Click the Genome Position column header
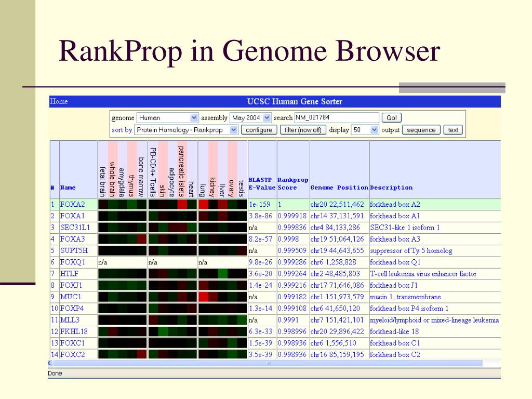The width and height of the screenshot is (532, 399). 339,187
